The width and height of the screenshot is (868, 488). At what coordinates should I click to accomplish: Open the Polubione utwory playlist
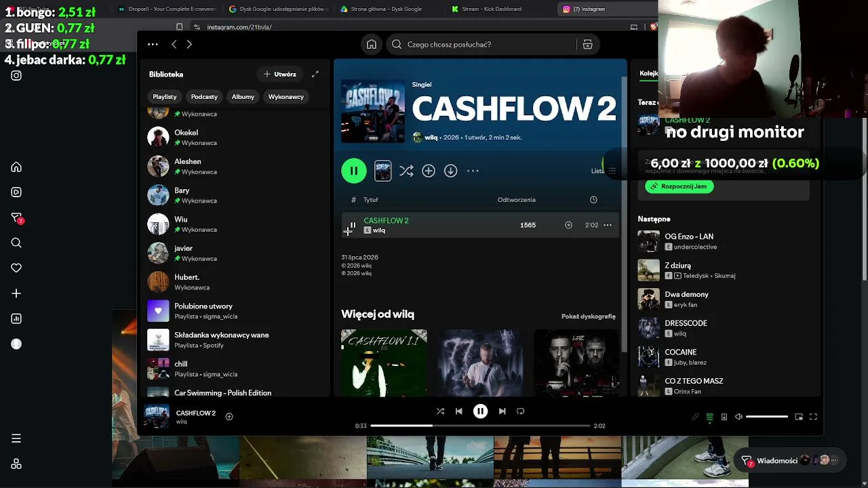click(234, 311)
